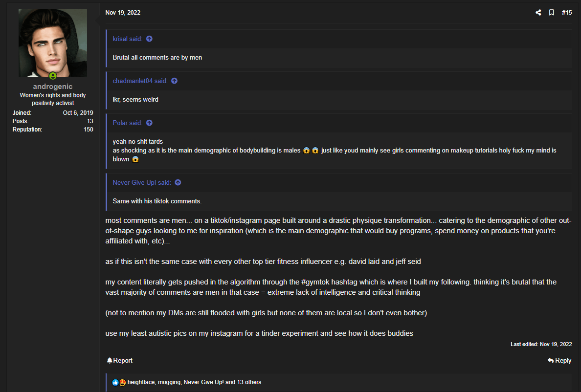Click "Never Give Up! said:" quote link

pos(142,183)
